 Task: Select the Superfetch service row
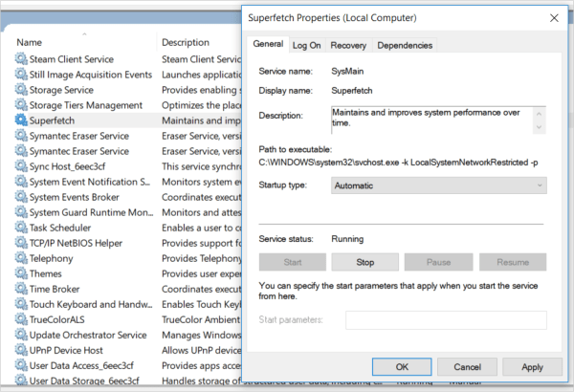[127, 120]
